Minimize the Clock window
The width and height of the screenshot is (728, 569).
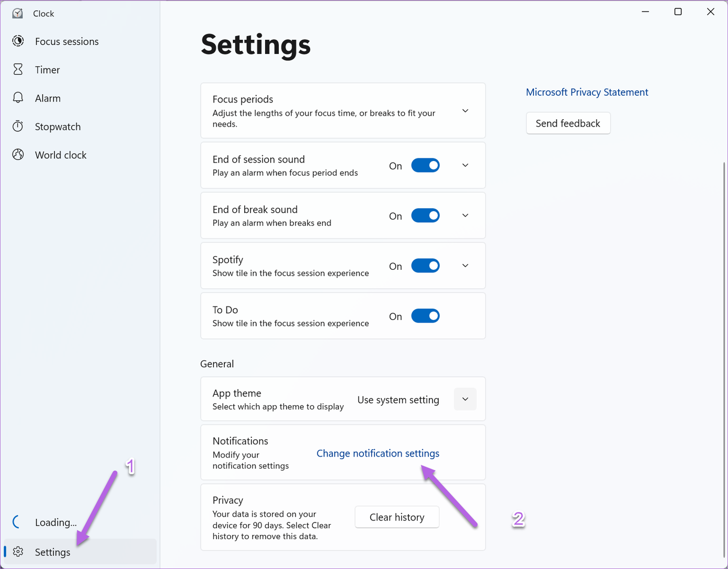[645, 12]
